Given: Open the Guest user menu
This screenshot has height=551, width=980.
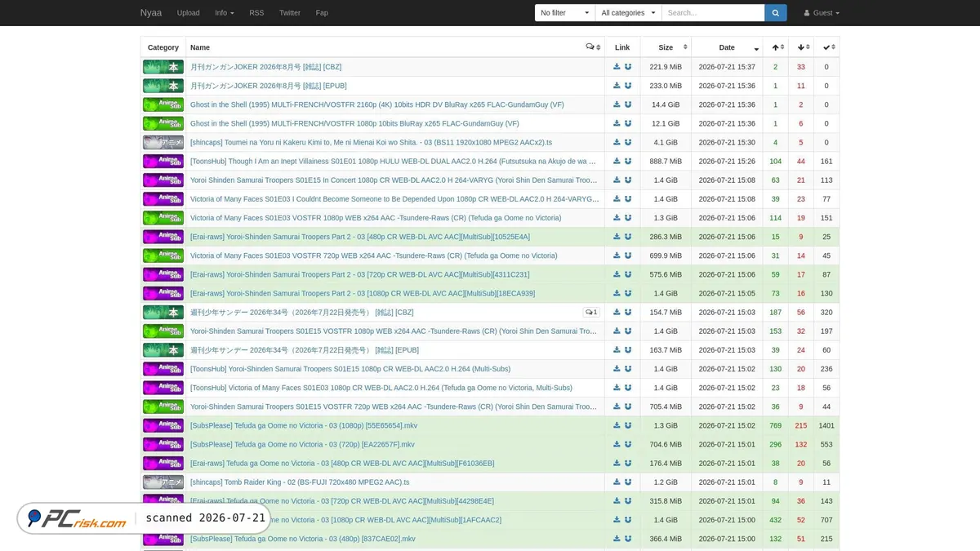Looking at the screenshot, I should (822, 13).
